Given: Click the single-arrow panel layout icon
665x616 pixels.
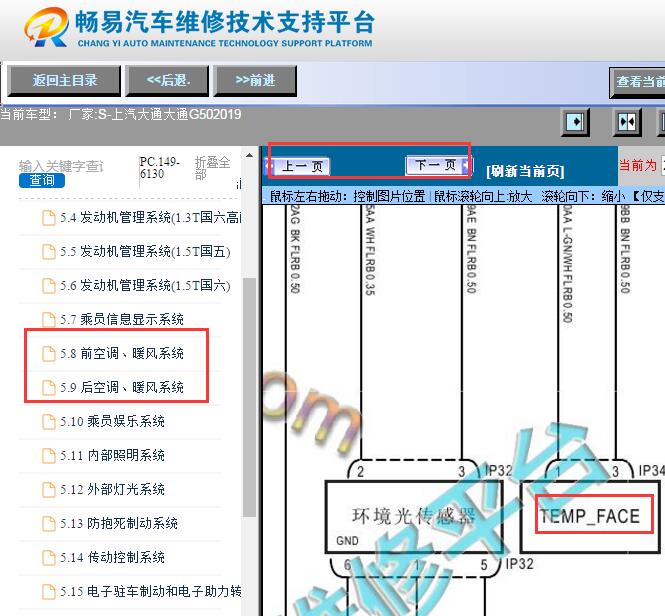Looking at the screenshot, I should (x=576, y=122).
